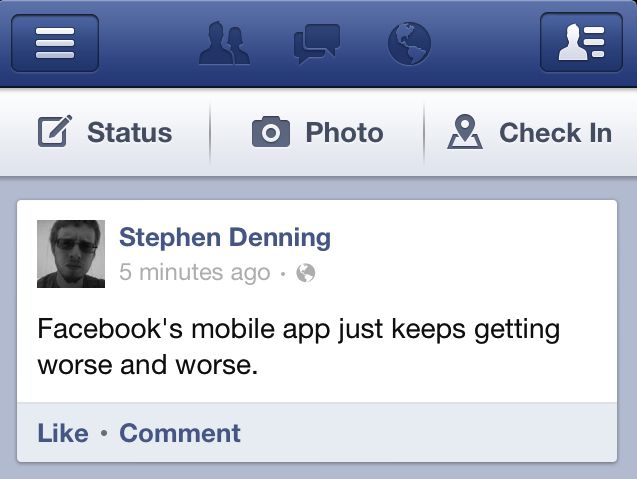Click the small public privacy globe icon
Image resolution: width=637 pixels, height=479 pixels.
pyautogui.click(x=306, y=273)
